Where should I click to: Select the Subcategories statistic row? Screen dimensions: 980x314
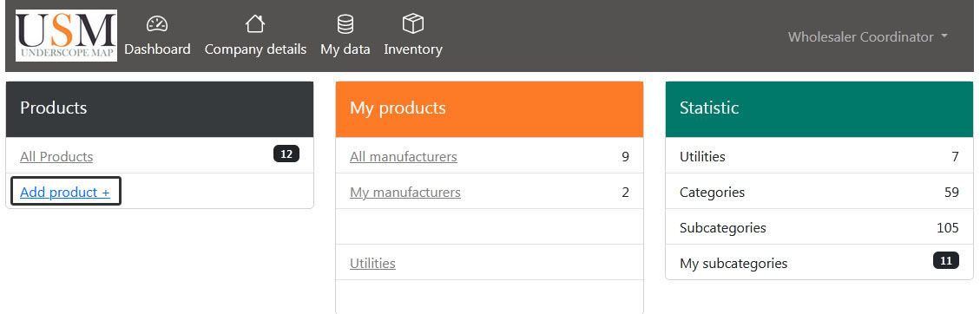[819, 228]
